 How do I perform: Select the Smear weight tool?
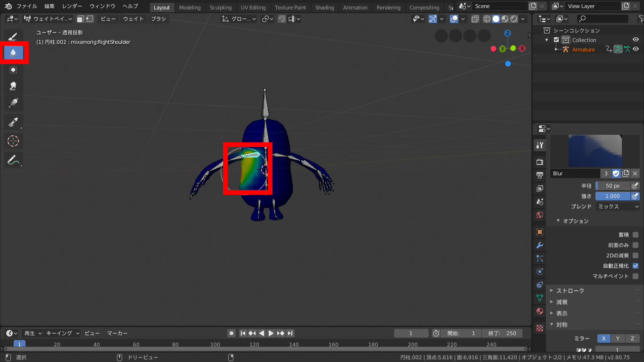tap(14, 86)
